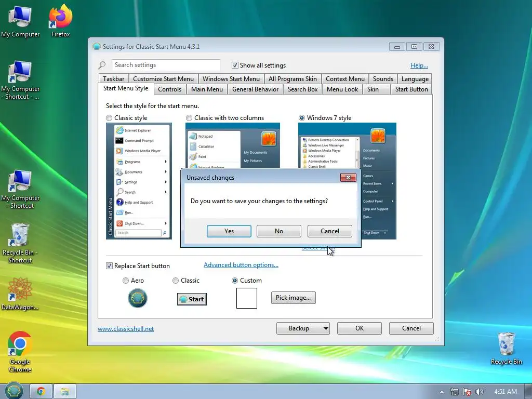
Task: Open File Explorer from the taskbar
Action: 65,392
